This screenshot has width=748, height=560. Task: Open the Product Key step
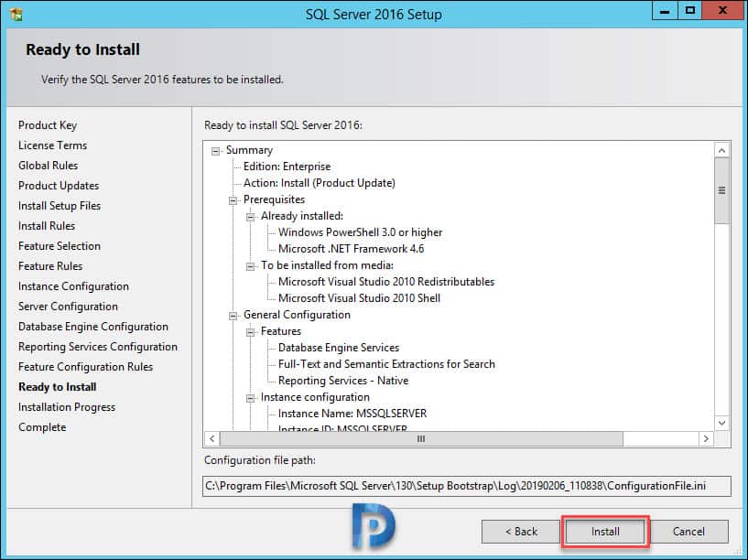tap(48, 125)
